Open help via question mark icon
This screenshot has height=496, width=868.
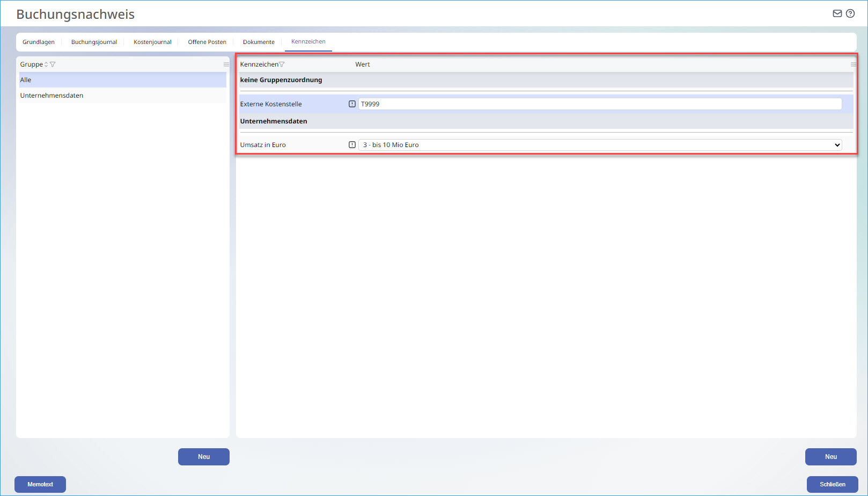point(850,13)
